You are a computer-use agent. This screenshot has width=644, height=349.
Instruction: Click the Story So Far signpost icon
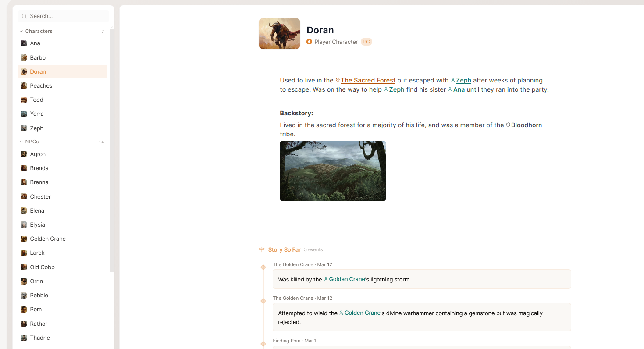tap(262, 249)
